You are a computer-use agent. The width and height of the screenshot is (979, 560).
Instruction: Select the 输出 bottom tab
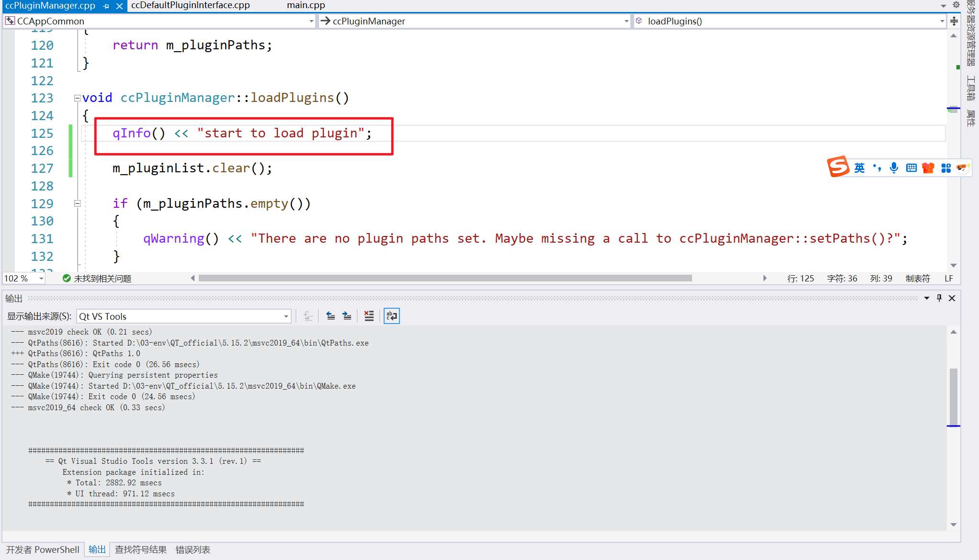(x=97, y=549)
